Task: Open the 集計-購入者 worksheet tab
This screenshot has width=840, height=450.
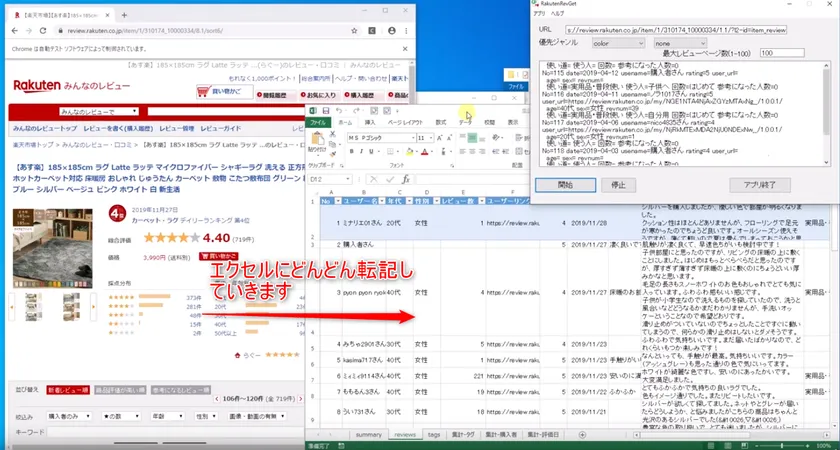Action: pos(501,434)
